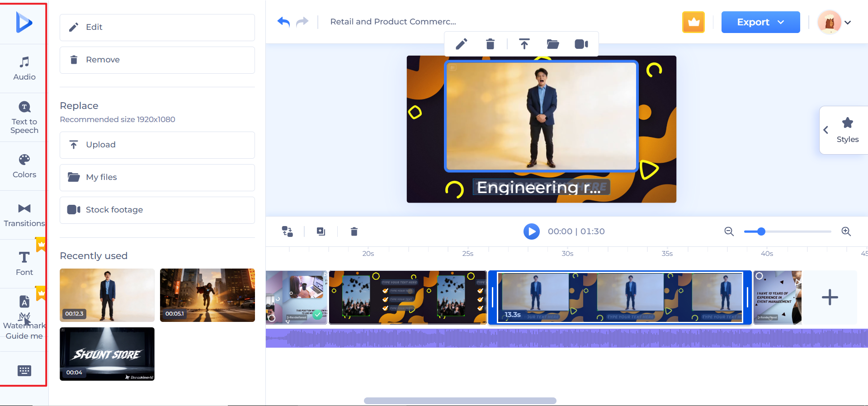Click the gold crown premium upgrade button

coord(693,22)
